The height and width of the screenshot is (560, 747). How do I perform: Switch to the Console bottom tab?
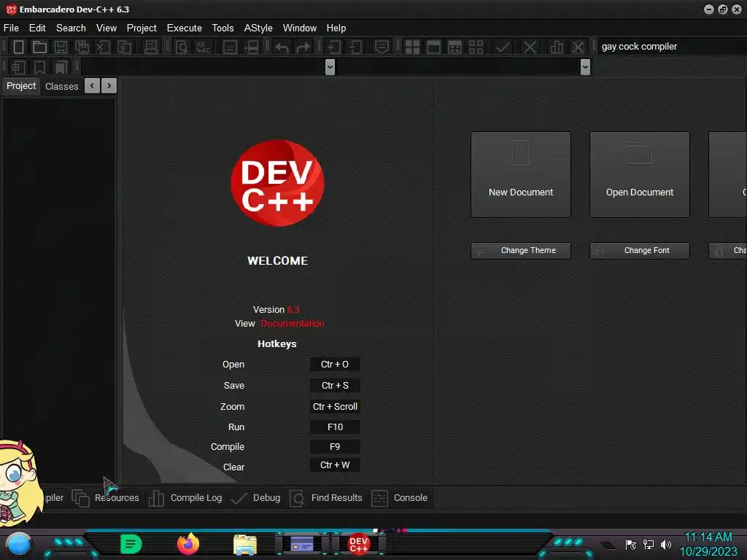coord(399,497)
